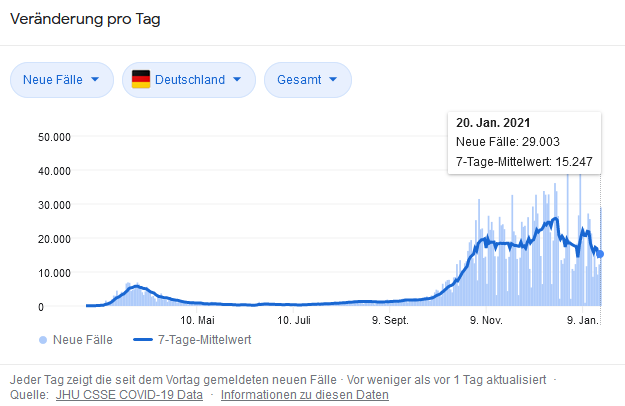The height and width of the screenshot is (406, 625).
Task: Click the 50.000 y-axis label
Action: [x=52, y=136]
